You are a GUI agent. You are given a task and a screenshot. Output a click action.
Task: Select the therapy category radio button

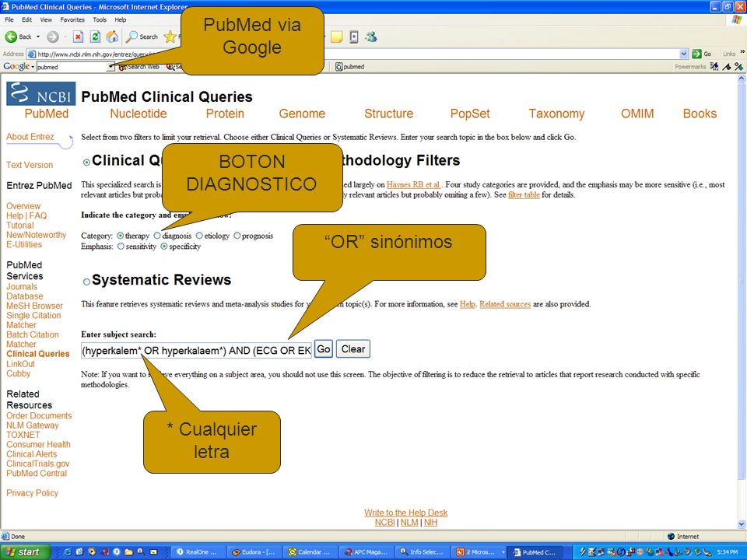pyautogui.click(x=120, y=236)
